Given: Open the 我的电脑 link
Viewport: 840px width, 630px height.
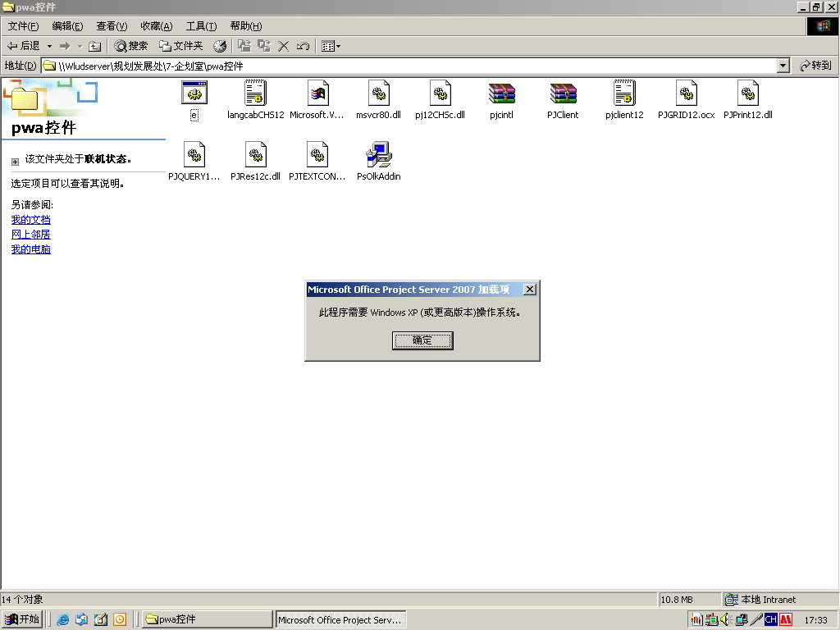Looking at the screenshot, I should (x=31, y=249).
